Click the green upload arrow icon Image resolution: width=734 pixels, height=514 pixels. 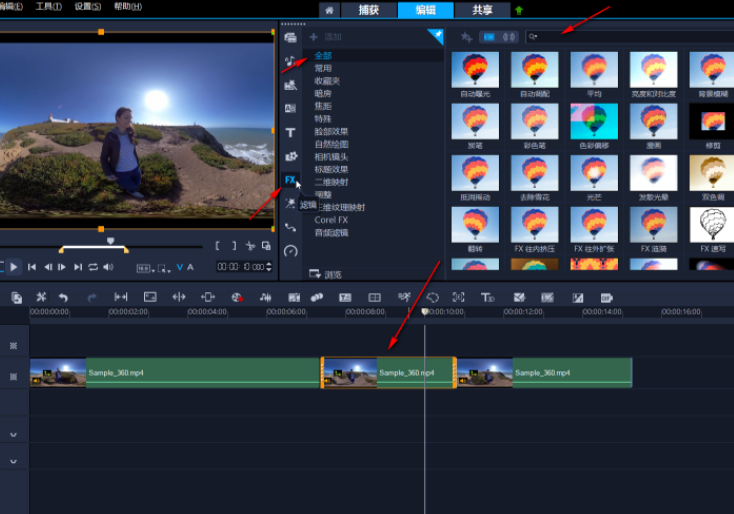coord(519,10)
